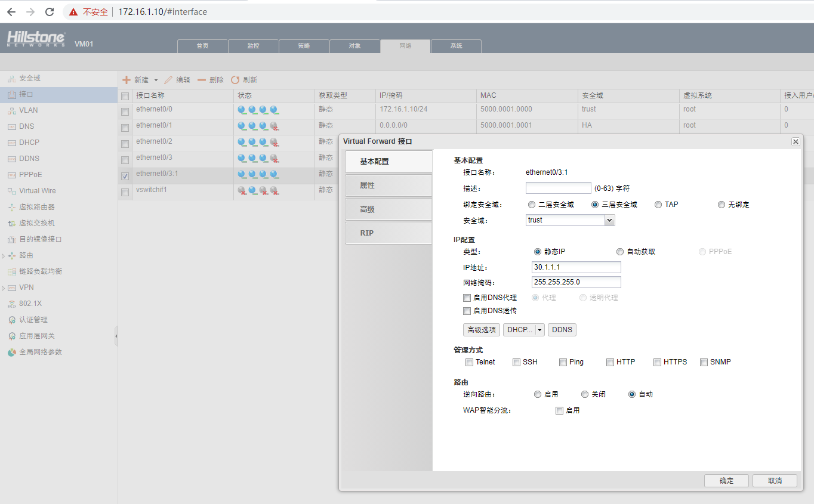Click the IP地址 input field

[576, 267]
